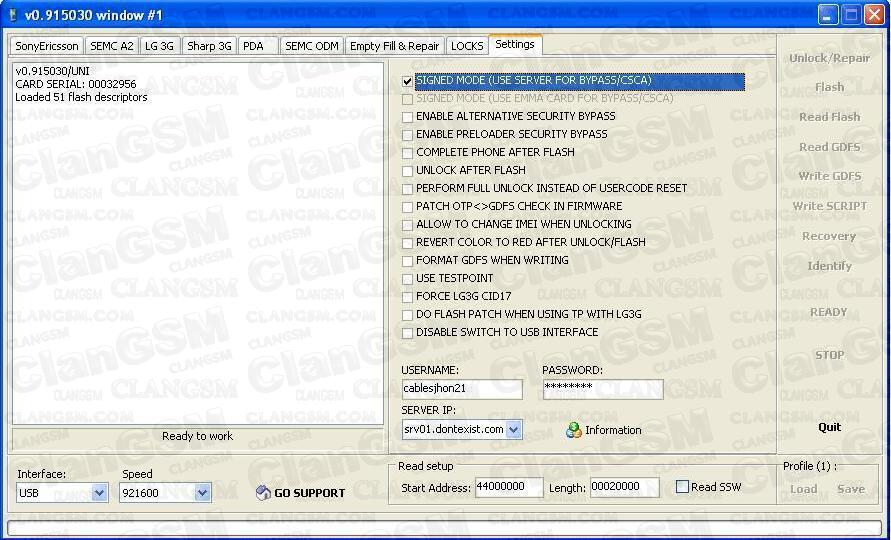The height and width of the screenshot is (540, 891).
Task: Check Force LG3G CID17
Action: 407,297
